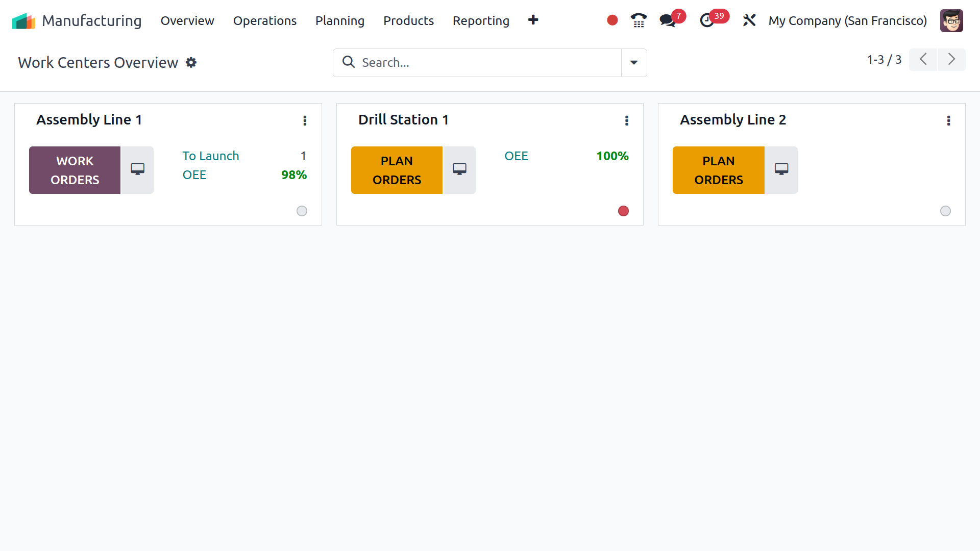Open Assembly Line 1 kanban three-dot menu
Image resolution: width=980 pixels, height=551 pixels.
(x=305, y=120)
